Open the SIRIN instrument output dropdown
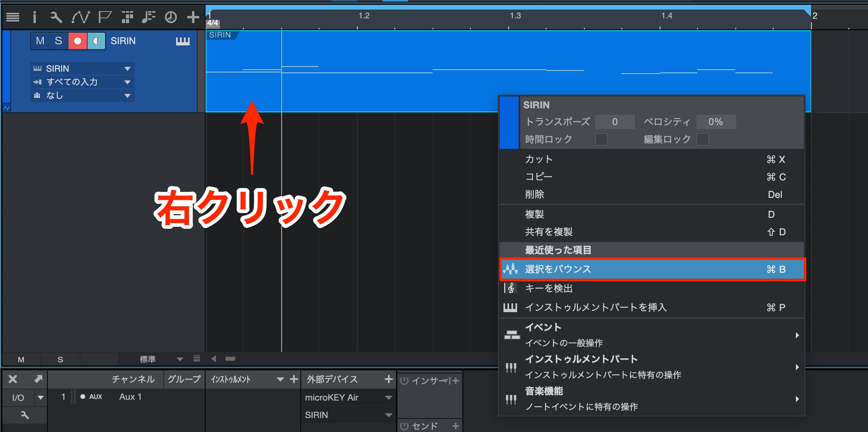868x432 pixels. tap(82, 68)
